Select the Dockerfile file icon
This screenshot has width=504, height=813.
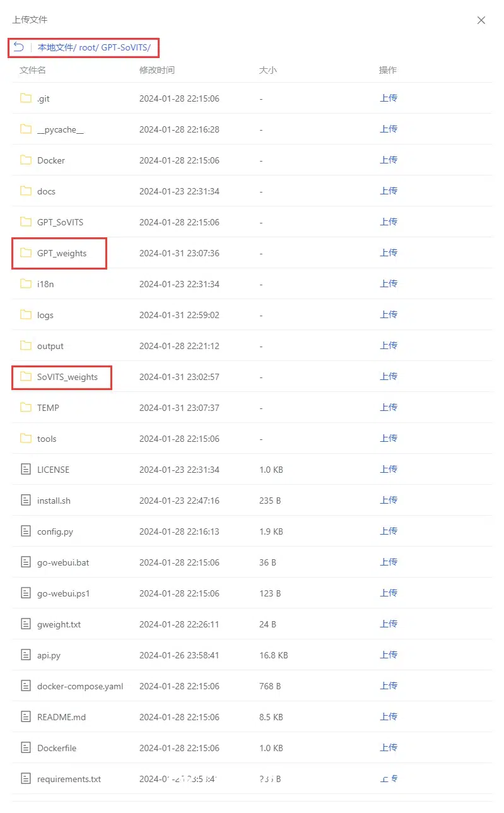26,747
